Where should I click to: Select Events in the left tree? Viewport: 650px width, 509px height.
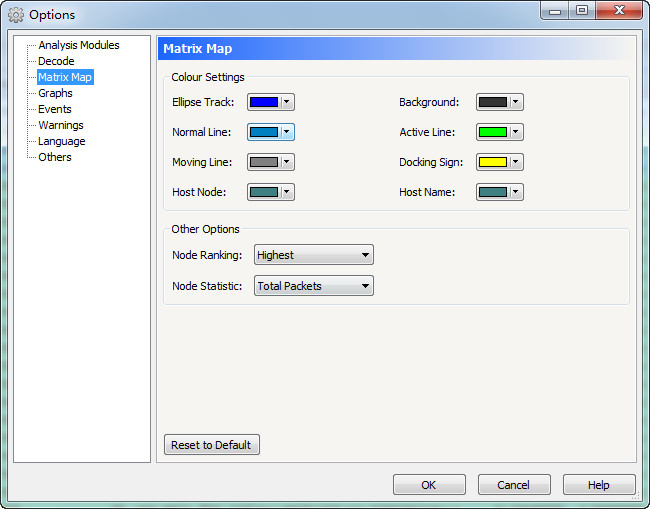coord(54,109)
